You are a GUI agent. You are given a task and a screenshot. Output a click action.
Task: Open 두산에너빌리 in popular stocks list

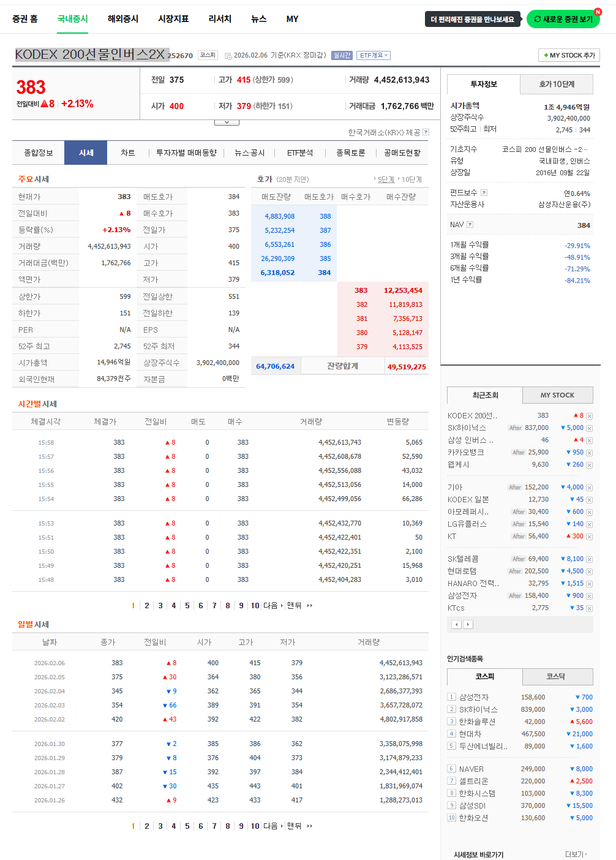[x=483, y=747]
